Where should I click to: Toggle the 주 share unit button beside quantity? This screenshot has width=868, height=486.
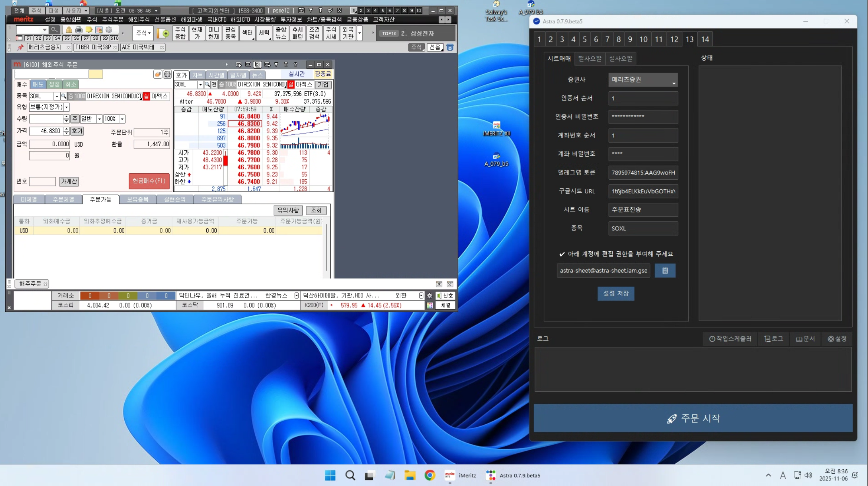[75, 119]
